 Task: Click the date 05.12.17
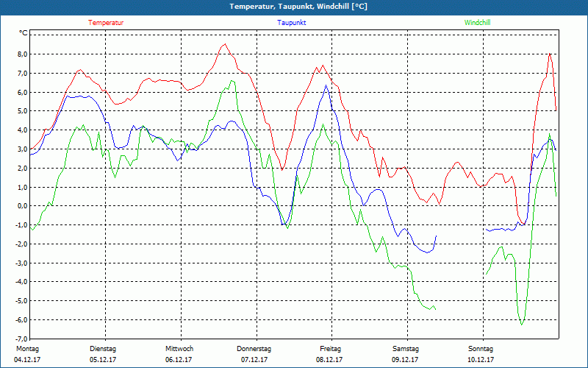pos(103,360)
